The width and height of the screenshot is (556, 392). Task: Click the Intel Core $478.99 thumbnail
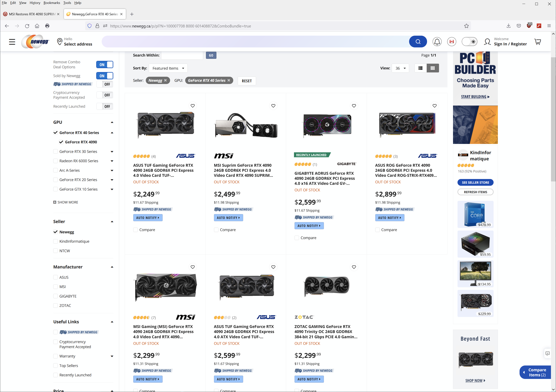point(475,214)
